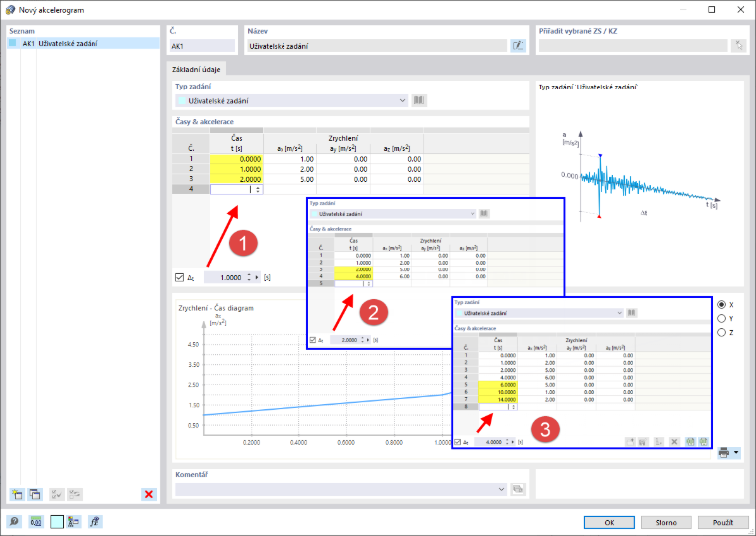Image resolution: width=756 pixels, height=536 pixels.
Task: Click the pick icon beside Přiřadit vybrané ZS / KZ
Action: coord(738,46)
